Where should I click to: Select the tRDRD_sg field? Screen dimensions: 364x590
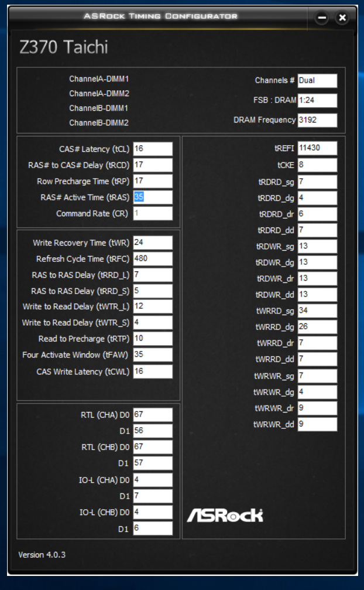click(317, 182)
